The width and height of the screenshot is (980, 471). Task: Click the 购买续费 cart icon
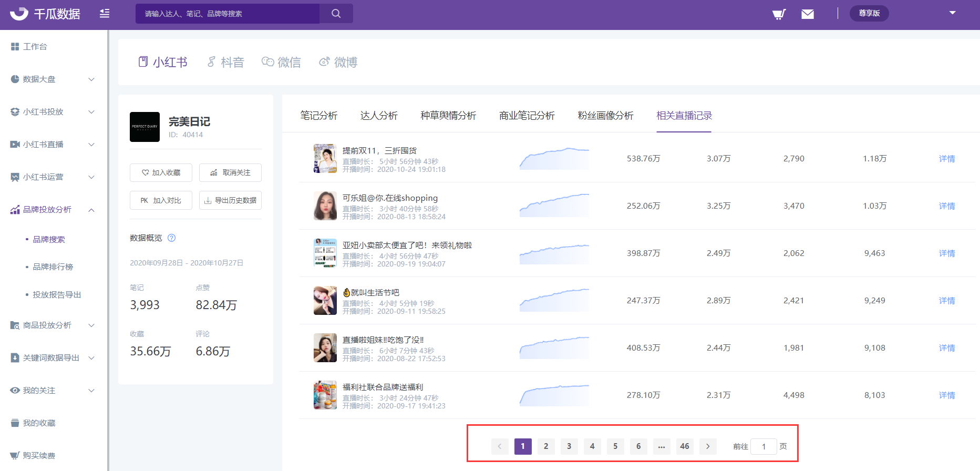[x=15, y=456]
